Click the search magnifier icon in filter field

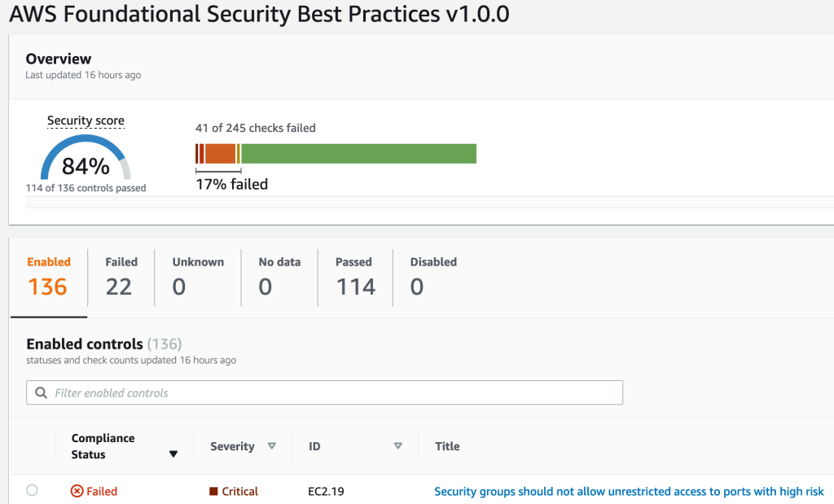tap(41, 392)
